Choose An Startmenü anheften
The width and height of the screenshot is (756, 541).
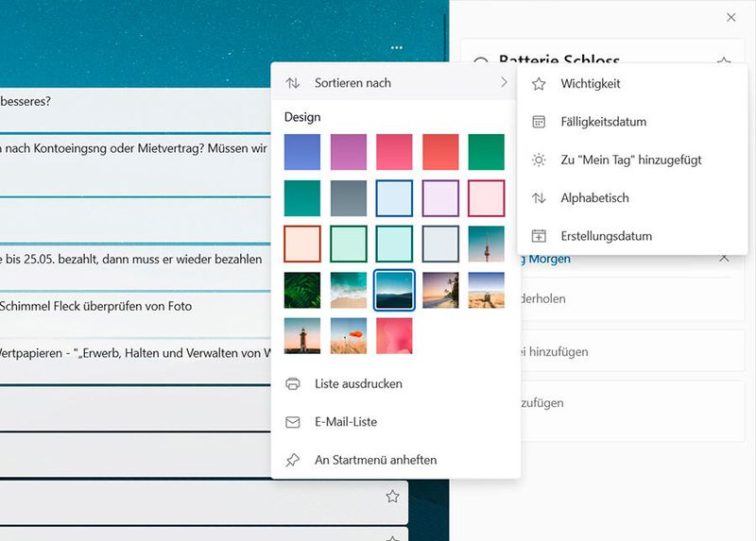pyautogui.click(x=395, y=460)
